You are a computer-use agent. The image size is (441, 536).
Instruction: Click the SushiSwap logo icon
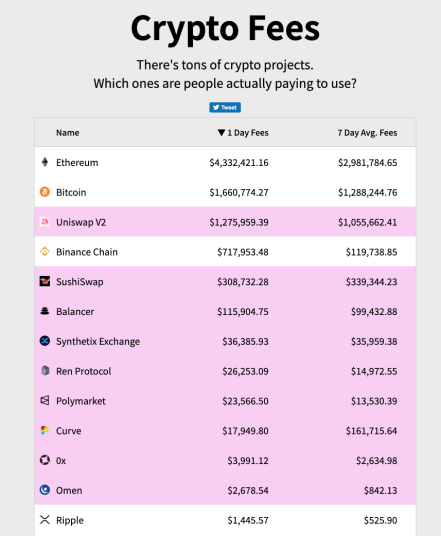[45, 281]
